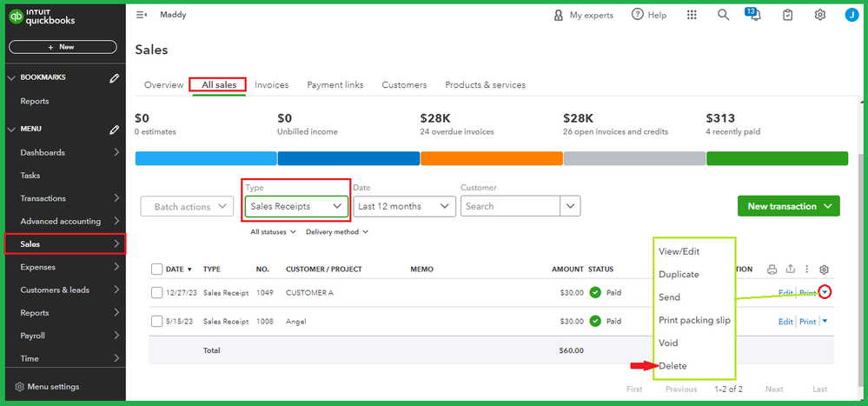
Task: Open the Customer search dropdown arrow
Action: [x=570, y=206]
